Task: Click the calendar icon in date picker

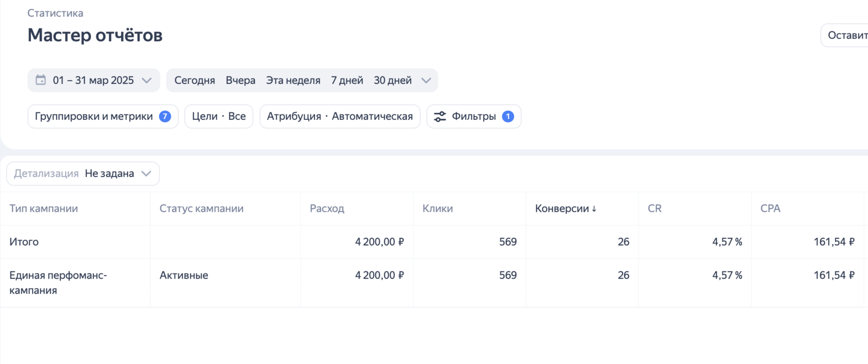Action: (40, 80)
